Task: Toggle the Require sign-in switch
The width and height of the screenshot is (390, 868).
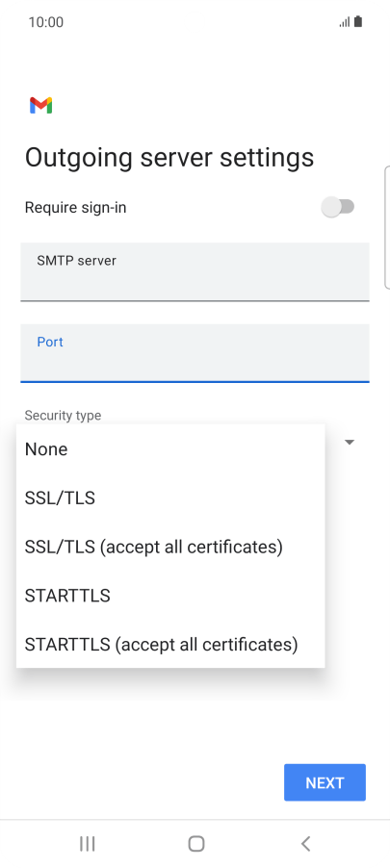Action: click(337, 207)
